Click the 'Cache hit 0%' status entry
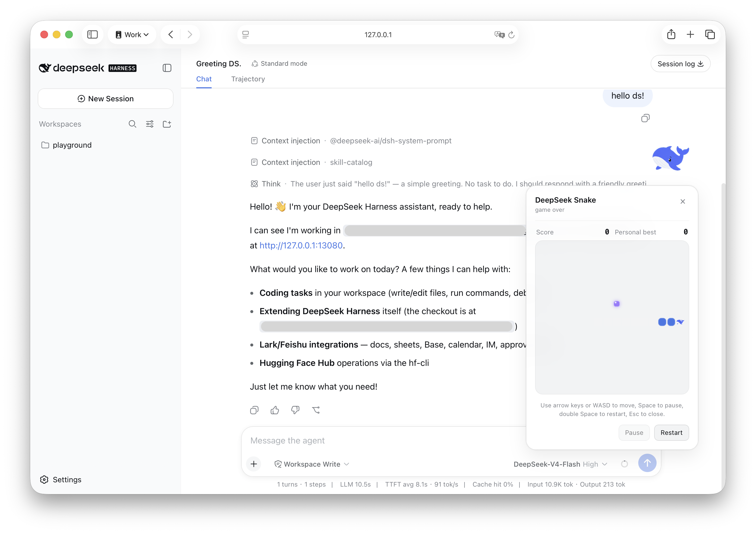Image resolution: width=756 pixels, height=534 pixels. click(493, 484)
